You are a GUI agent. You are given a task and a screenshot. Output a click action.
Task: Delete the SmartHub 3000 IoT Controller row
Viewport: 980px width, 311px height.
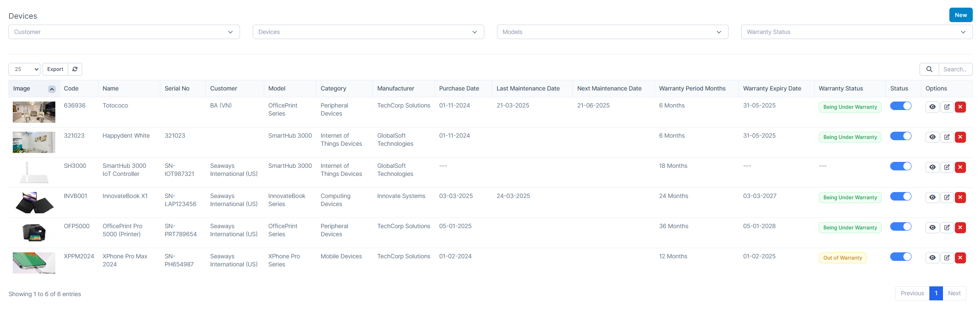point(960,167)
